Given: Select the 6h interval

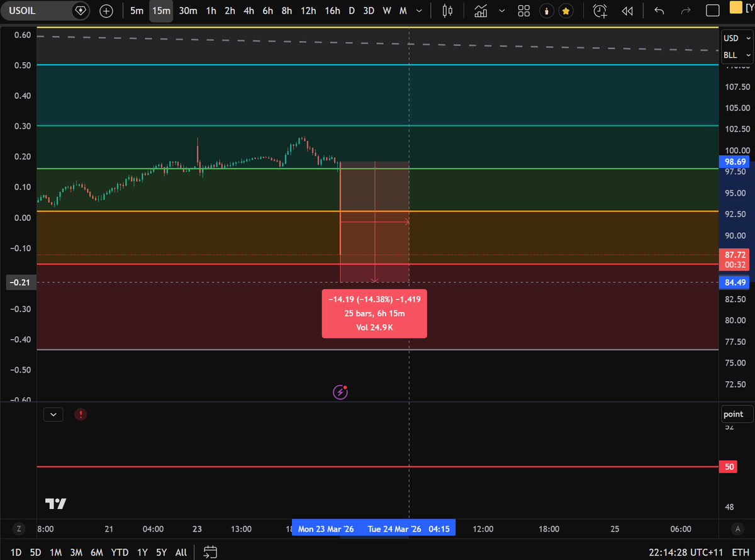Looking at the screenshot, I should point(268,11).
